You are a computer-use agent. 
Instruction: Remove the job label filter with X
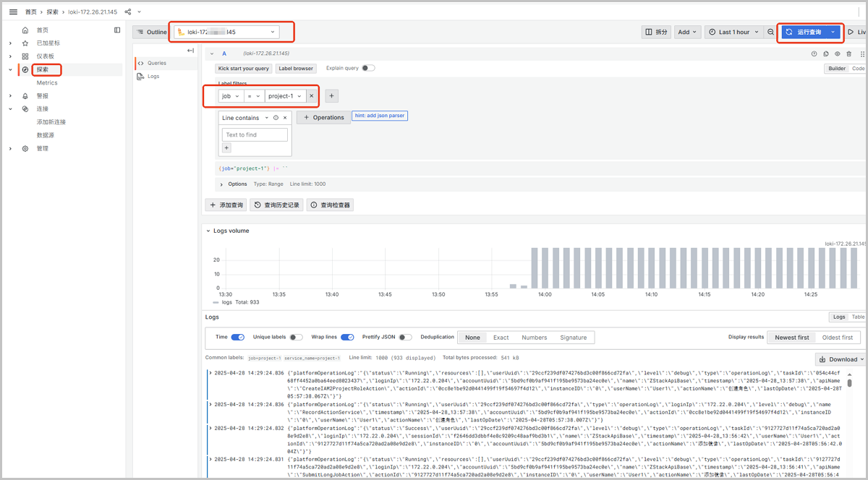(x=312, y=96)
